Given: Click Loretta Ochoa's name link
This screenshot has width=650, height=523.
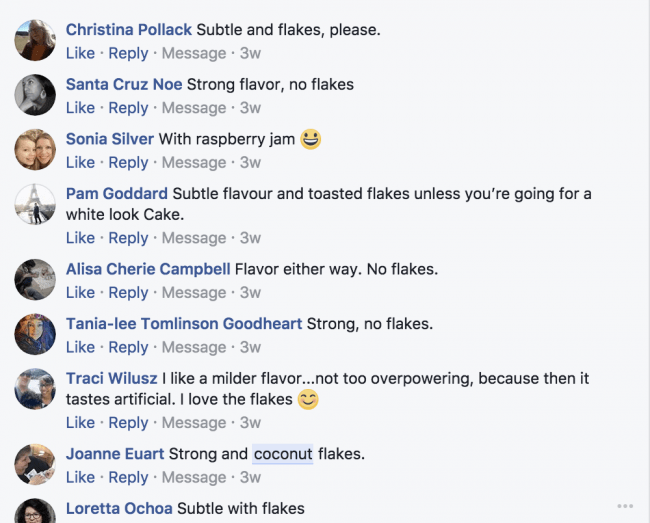Looking at the screenshot, I should (x=119, y=509).
